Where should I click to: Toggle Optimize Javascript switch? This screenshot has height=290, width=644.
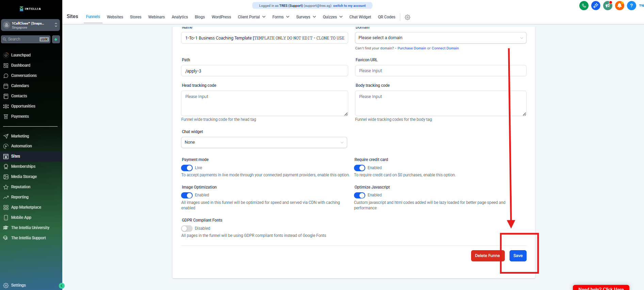pos(359,195)
